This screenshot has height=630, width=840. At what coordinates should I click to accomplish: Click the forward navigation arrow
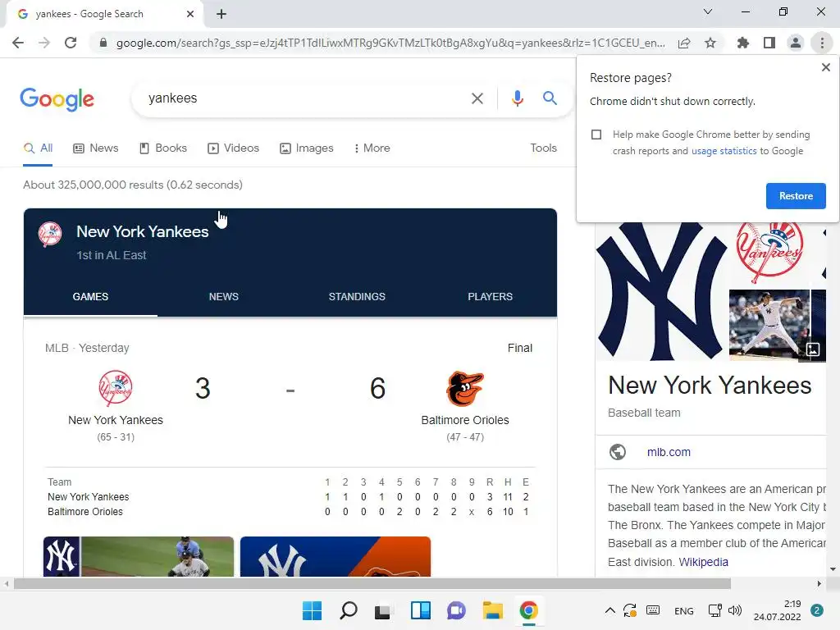pos(44,43)
